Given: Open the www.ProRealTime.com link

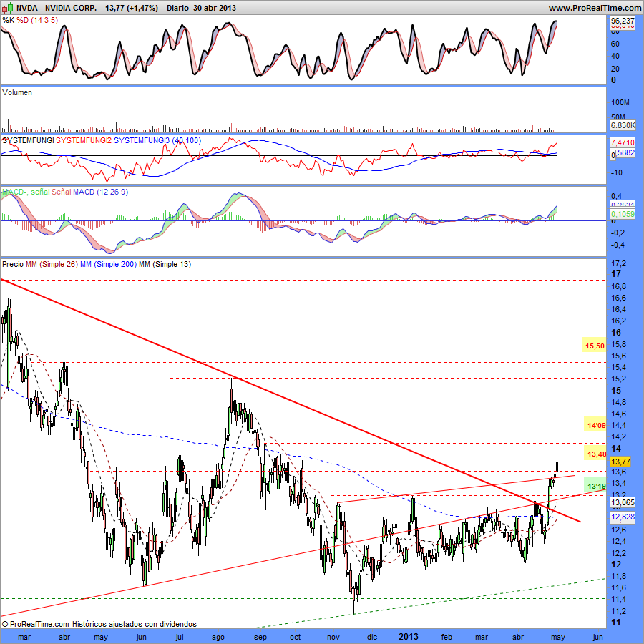Looking at the screenshot, I should 595,8.
